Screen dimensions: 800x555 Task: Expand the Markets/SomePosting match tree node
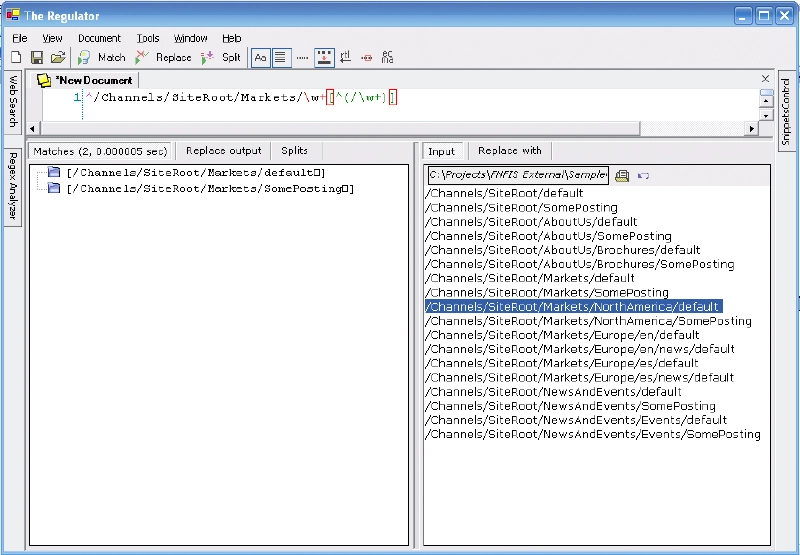[53, 188]
